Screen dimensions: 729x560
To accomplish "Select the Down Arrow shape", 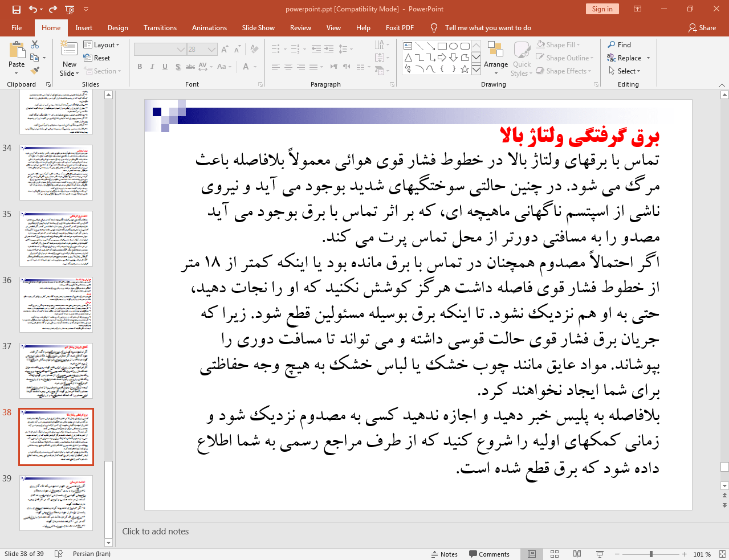I will (453, 58).
